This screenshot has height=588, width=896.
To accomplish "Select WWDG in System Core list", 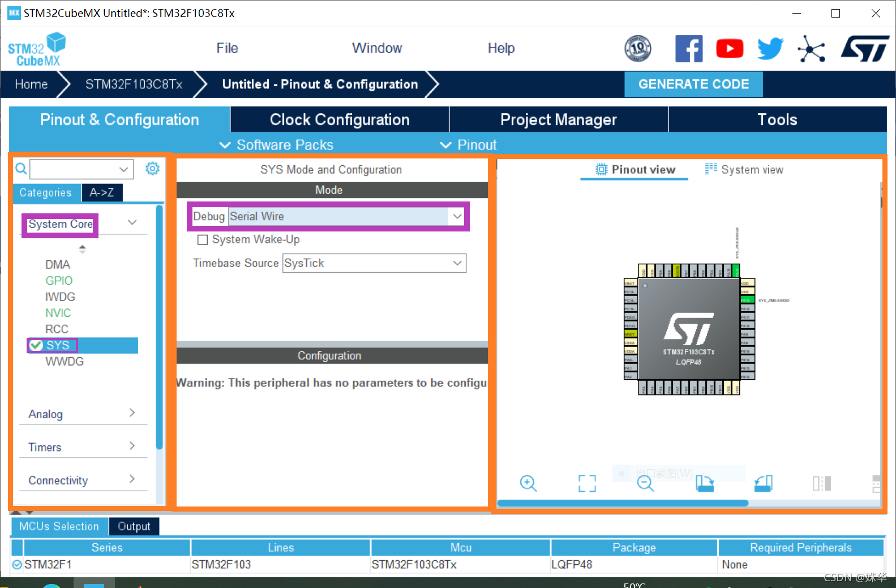I will 65,361.
